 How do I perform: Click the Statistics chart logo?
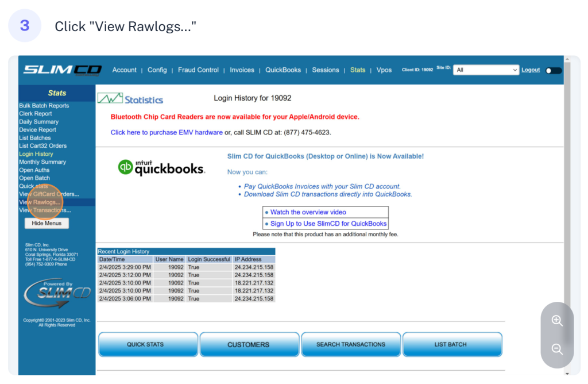(130, 99)
